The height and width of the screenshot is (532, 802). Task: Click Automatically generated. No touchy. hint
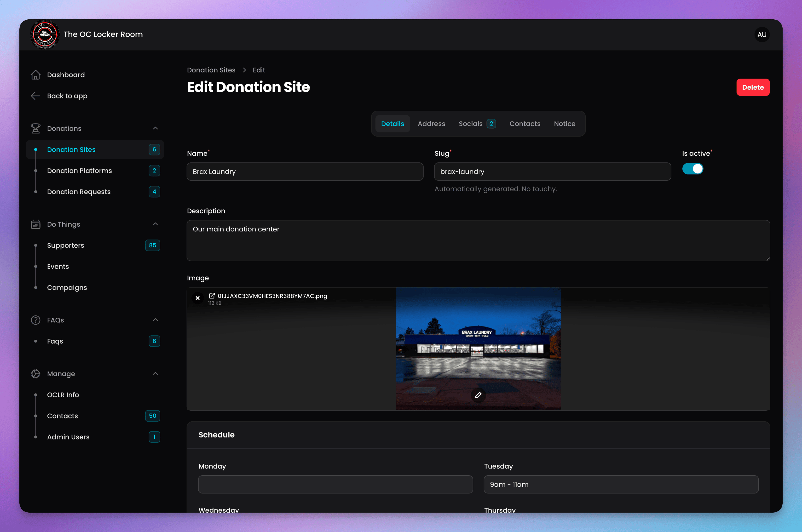coord(496,189)
